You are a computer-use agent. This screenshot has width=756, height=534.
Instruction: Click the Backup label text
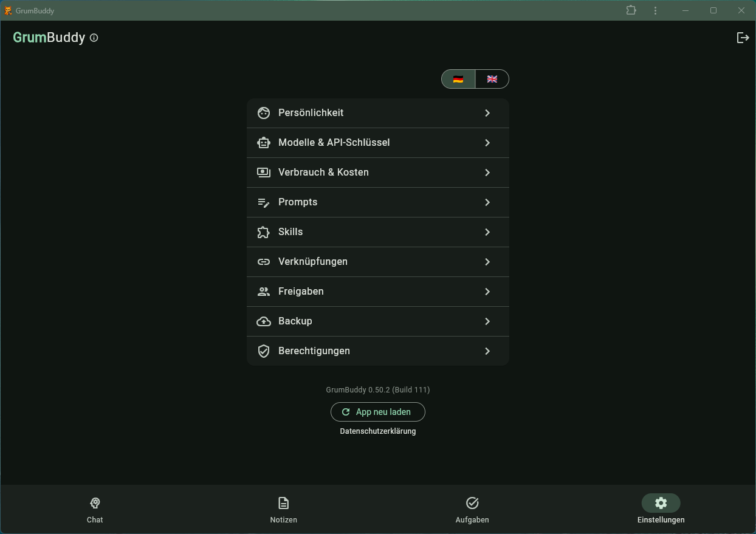[295, 321]
